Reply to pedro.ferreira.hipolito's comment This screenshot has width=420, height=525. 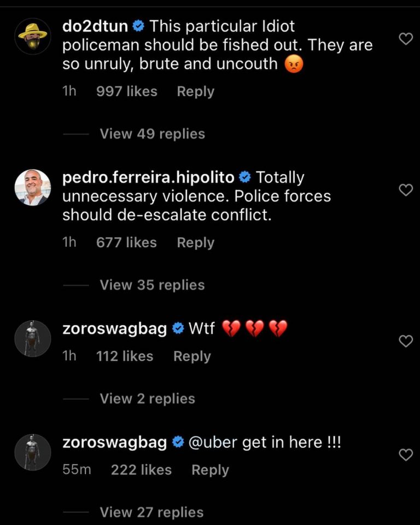(x=195, y=243)
